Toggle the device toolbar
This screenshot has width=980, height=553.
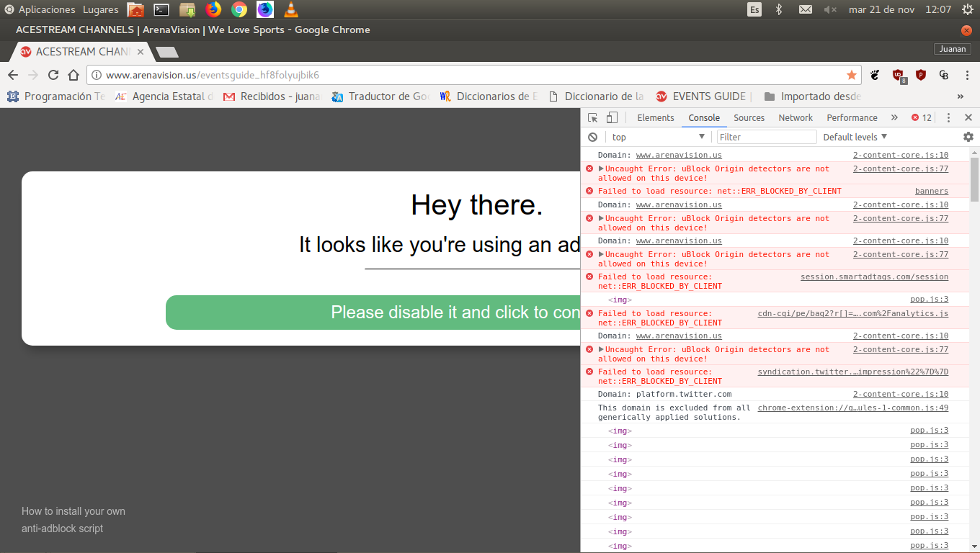612,117
